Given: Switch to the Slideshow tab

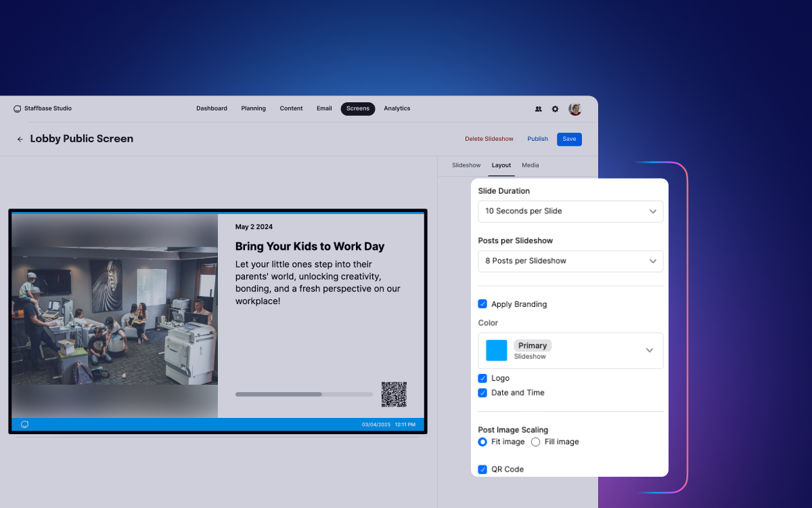Looking at the screenshot, I should coord(466,165).
